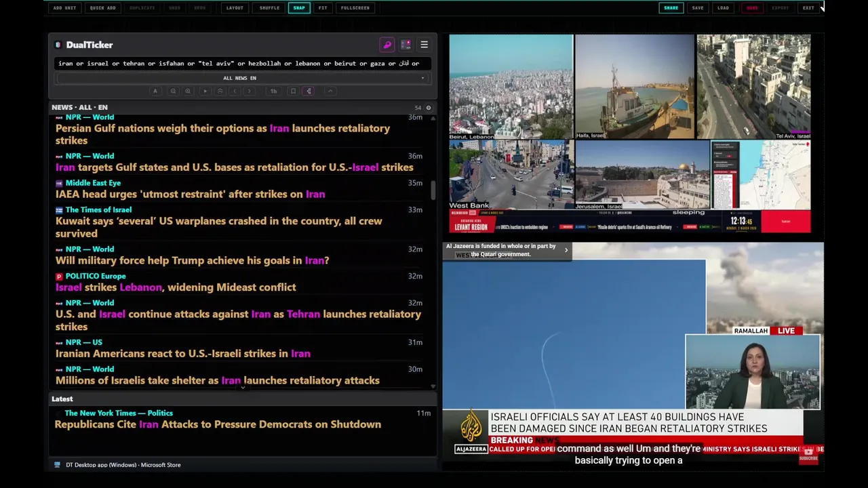Click the zoom out magnifier icon
Screen dimensions: 868x488
coord(173,91)
